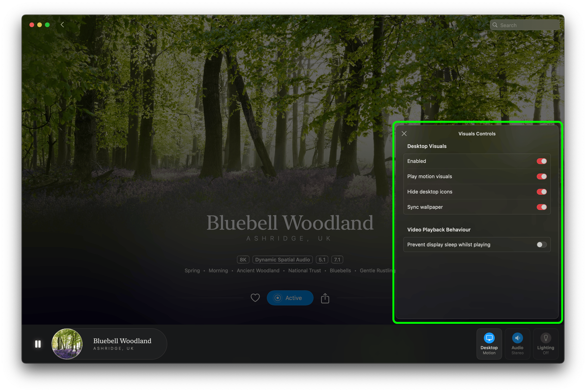Screen dimensions: 586x392
Task: Enable Prevent display sleep whilst playing
Action: point(541,244)
